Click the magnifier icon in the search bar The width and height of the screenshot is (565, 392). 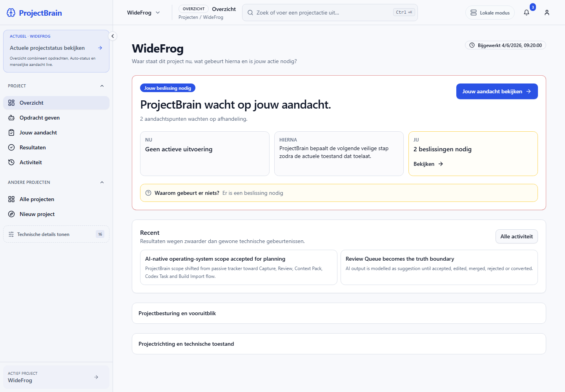pos(250,13)
